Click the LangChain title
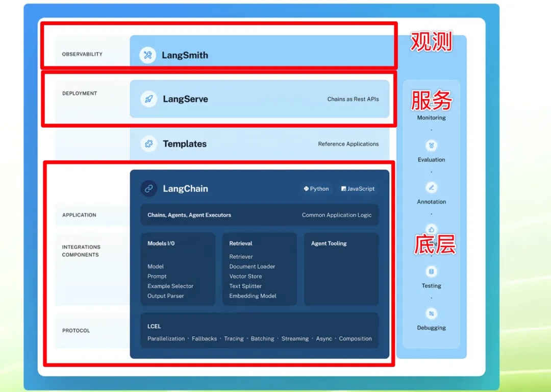This screenshot has width=551, height=392. pos(185,189)
